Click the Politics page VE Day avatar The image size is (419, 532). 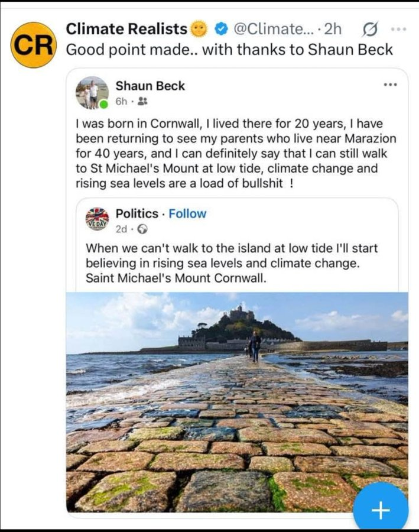pos(97,219)
